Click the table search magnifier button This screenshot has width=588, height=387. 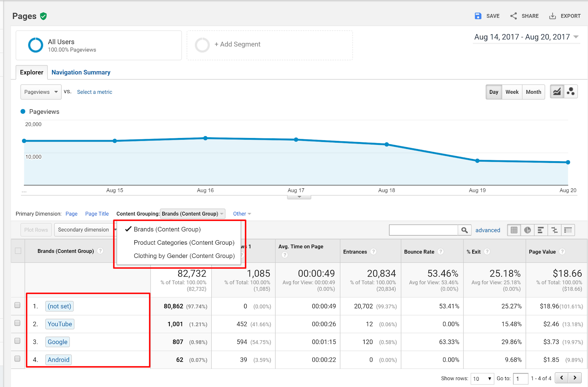coord(465,230)
